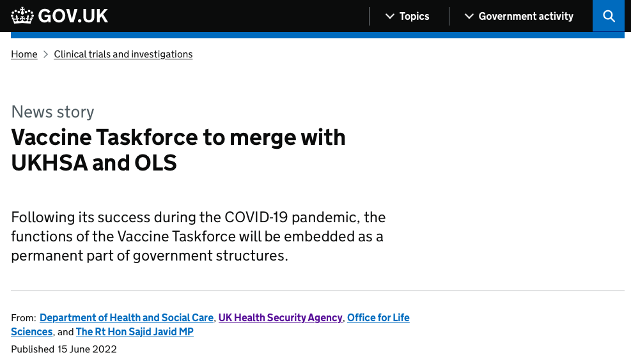Image resolution: width=631 pixels, height=364 pixels.
Task: Click the blue bar under the header
Action: (x=318, y=35)
